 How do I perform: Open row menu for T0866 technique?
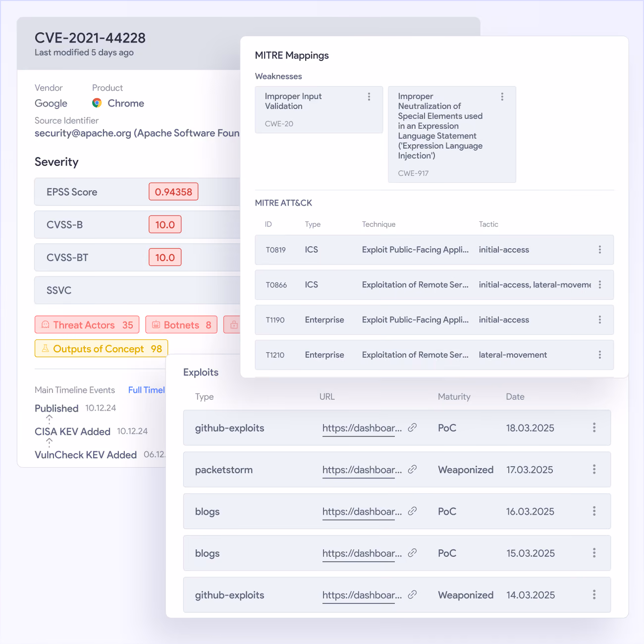point(599,285)
